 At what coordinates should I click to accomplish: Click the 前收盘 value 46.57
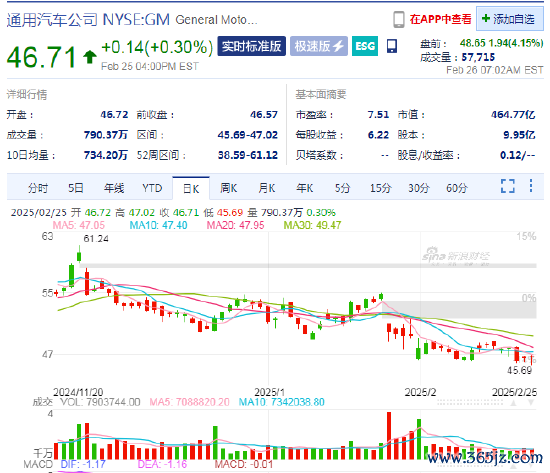click(264, 115)
